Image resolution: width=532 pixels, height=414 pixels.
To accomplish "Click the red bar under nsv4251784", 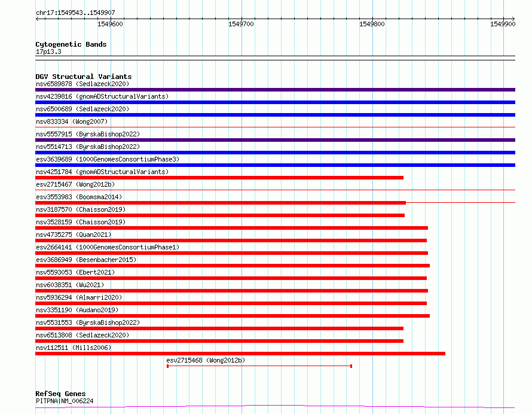I will click(x=219, y=178).
